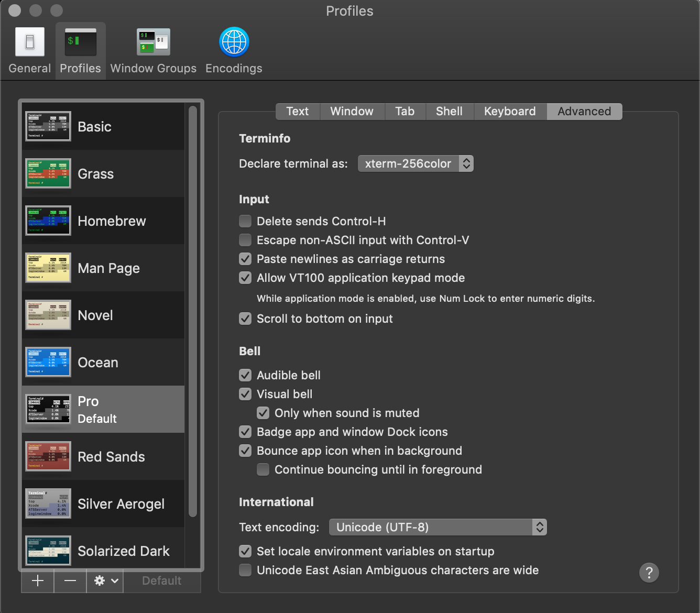Click the profile list scrollbar

click(x=193, y=311)
